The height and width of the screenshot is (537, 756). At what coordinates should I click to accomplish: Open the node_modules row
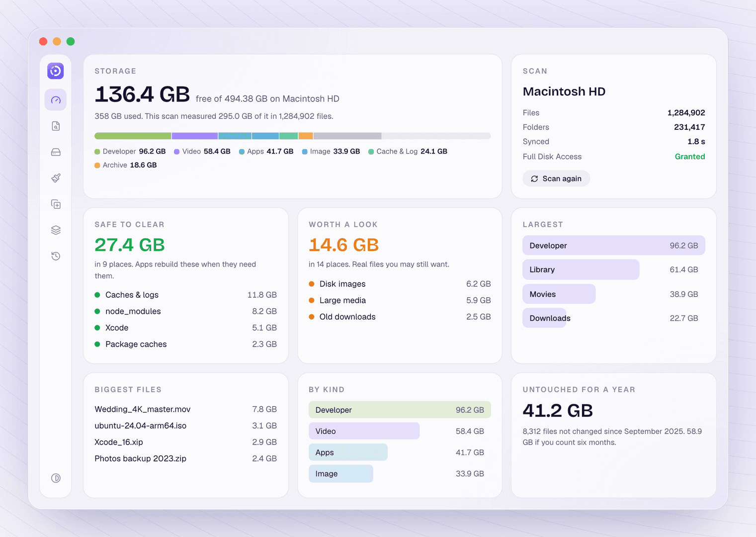coord(186,311)
